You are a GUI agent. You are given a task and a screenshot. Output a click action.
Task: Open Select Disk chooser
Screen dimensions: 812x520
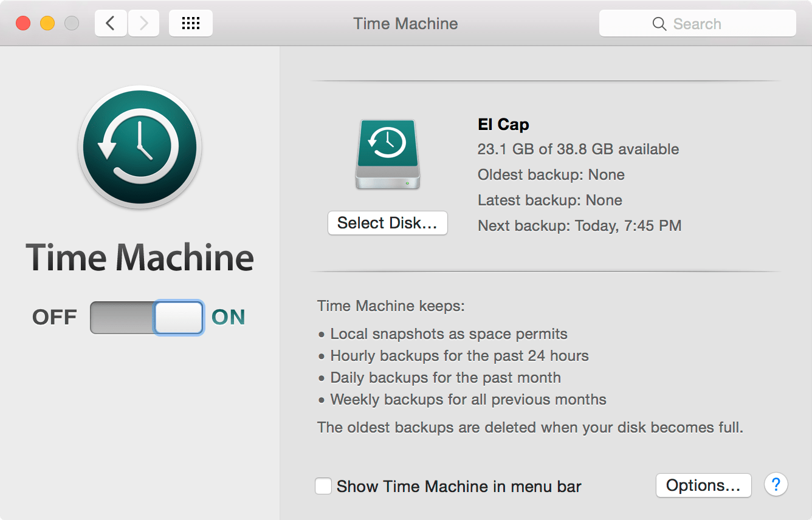(387, 222)
